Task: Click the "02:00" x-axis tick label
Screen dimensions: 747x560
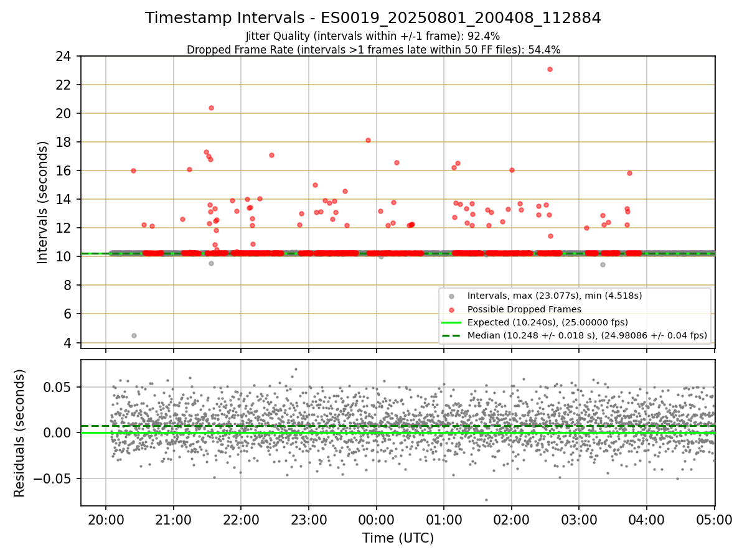Action: [512, 519]
